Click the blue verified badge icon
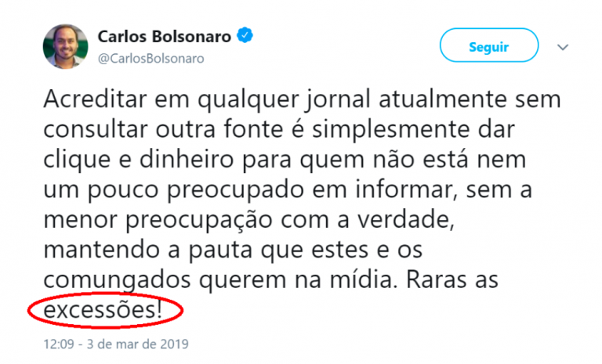 245,35
